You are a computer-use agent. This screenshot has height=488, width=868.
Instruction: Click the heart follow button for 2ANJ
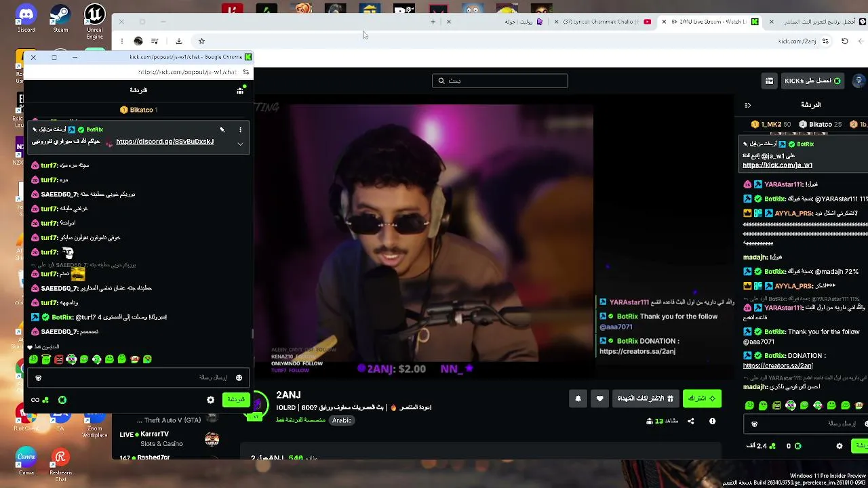point(599,399)
